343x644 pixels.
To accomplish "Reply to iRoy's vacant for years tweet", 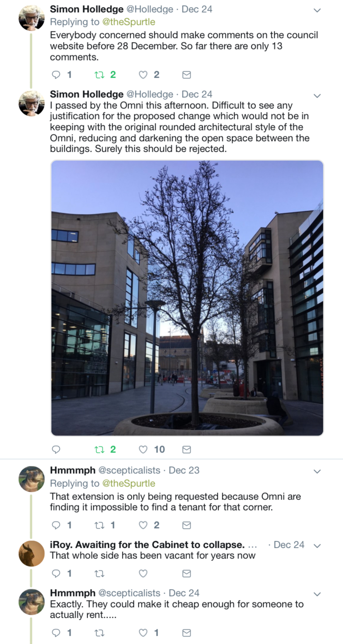I will pyautogui.click(x=56, y=573).
